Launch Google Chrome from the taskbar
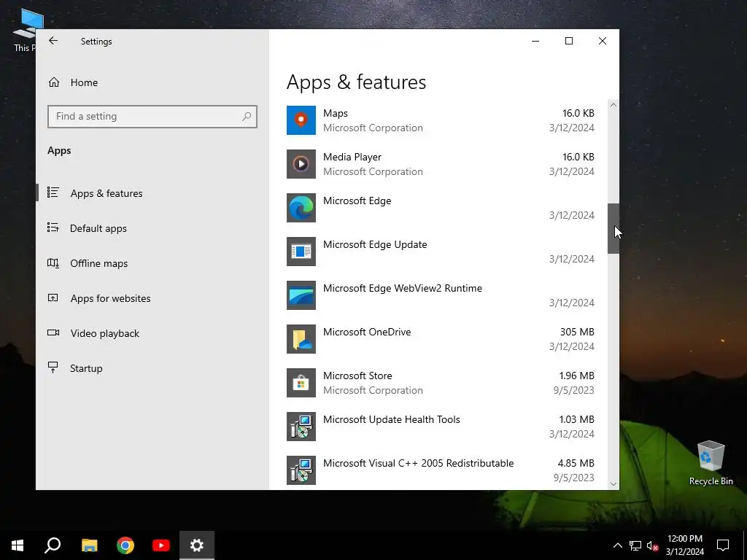This screenshot has height=560, width=747. point(125,545)
